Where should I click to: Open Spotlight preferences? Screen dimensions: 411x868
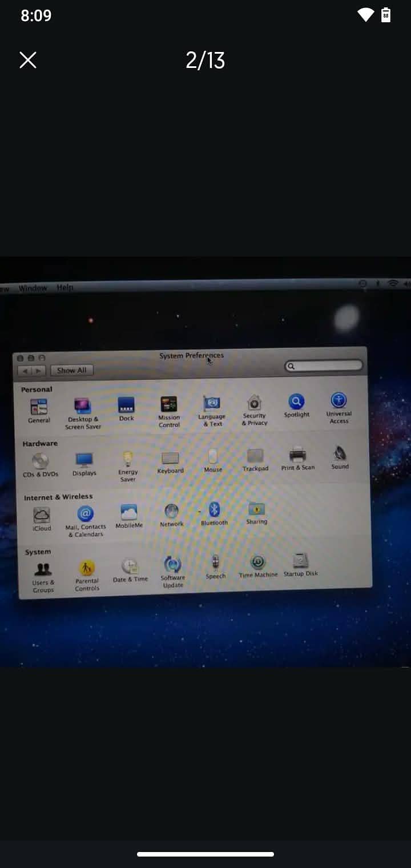(x=296, y=405)
